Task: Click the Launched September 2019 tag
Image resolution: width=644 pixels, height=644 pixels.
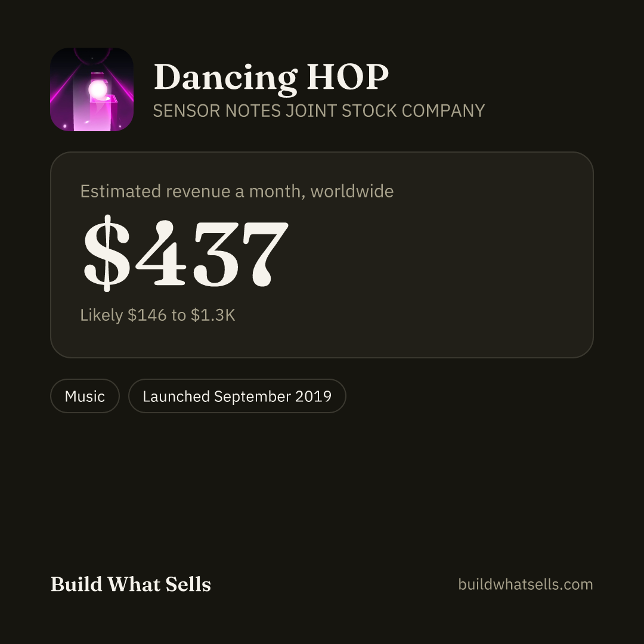Action: 237,396
